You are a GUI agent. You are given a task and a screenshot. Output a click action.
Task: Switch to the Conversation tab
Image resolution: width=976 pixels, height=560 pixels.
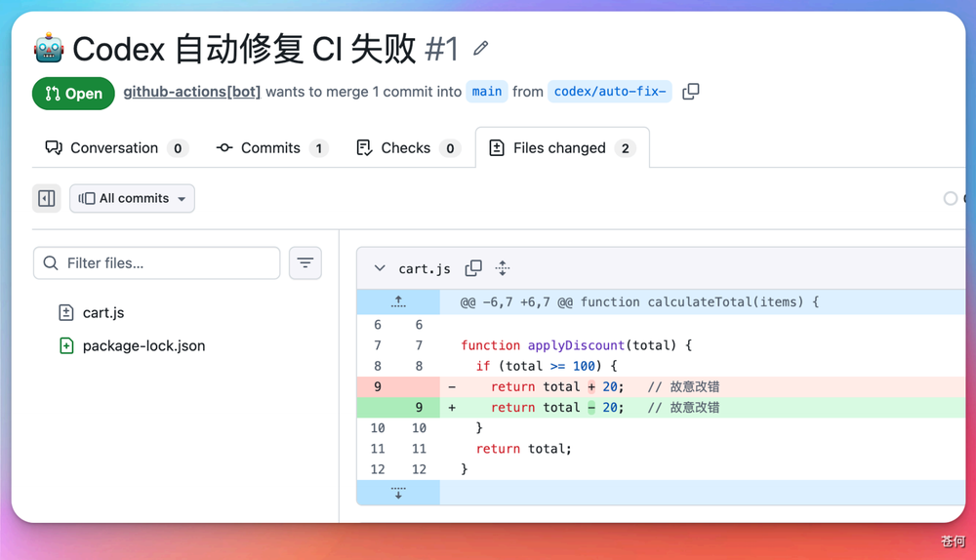coord(115,148)
